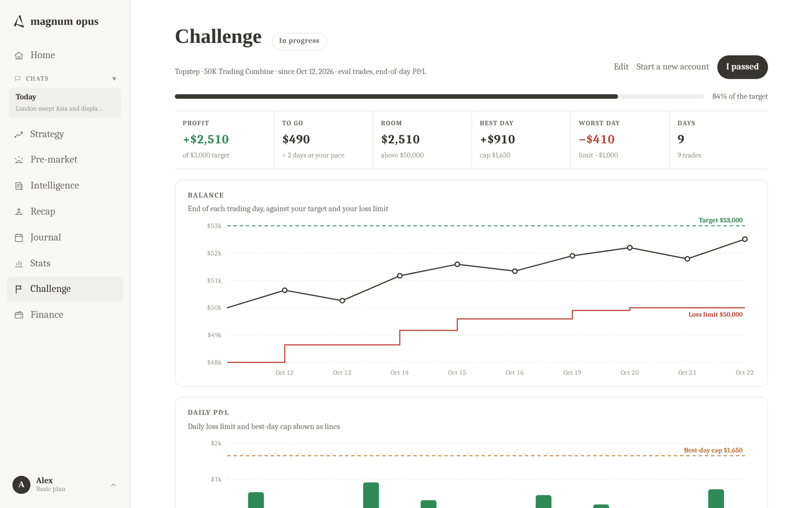Click the Stats bar chart icon
Image resolution: width=812 pixels, height=508 pixels.
[x=19, y=264]
